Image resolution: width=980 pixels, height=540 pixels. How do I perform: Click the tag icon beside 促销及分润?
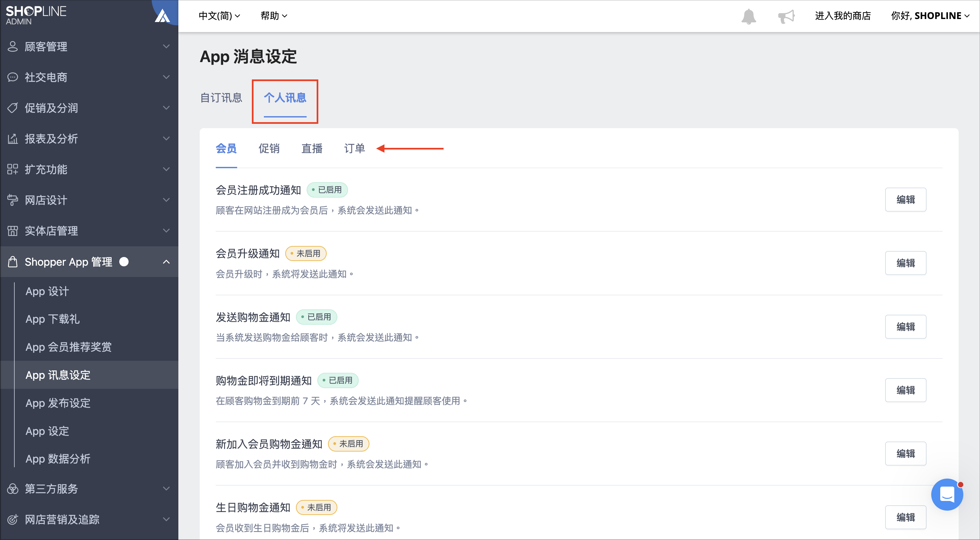[13, 108]
